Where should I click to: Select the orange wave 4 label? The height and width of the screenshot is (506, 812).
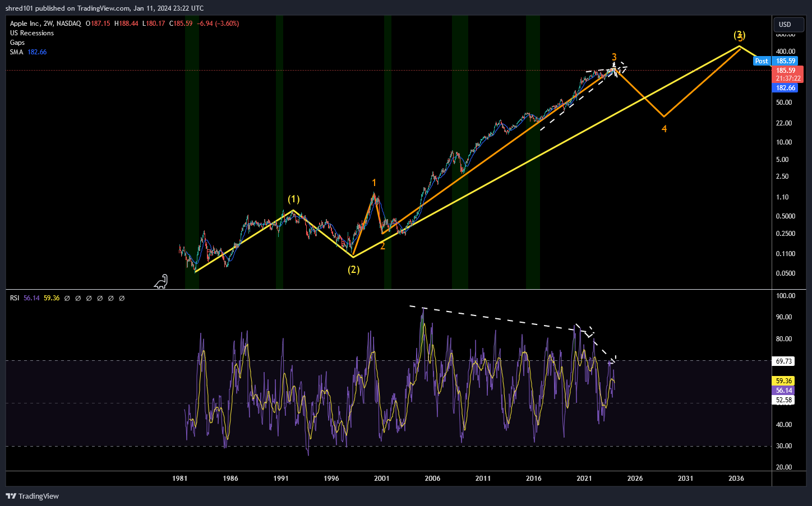pos(664,129)
